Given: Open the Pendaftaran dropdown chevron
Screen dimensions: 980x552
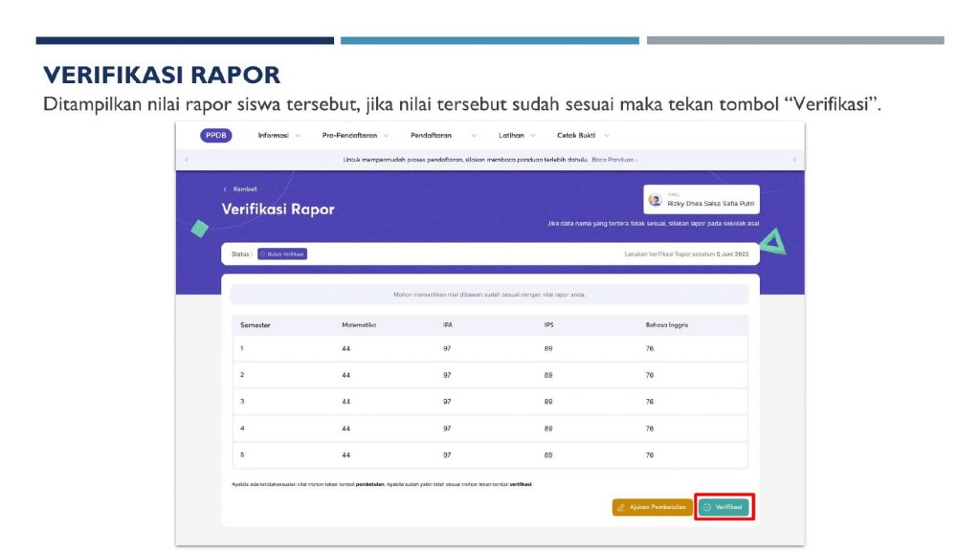Looking at the screenshot, I should pos(474,136).
